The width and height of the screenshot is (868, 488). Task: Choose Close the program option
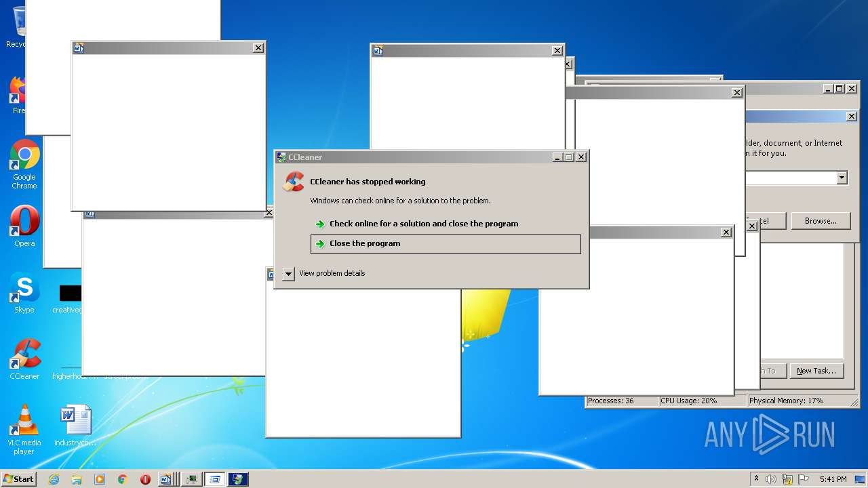[446, 244]
